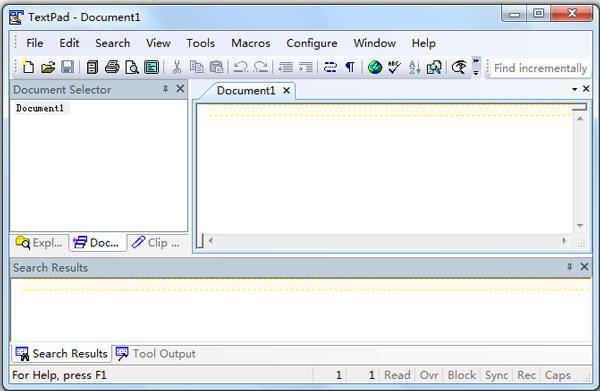600x391 pixels.
Task: Switch to the Explorer panel tab
Action: [39, 243]
